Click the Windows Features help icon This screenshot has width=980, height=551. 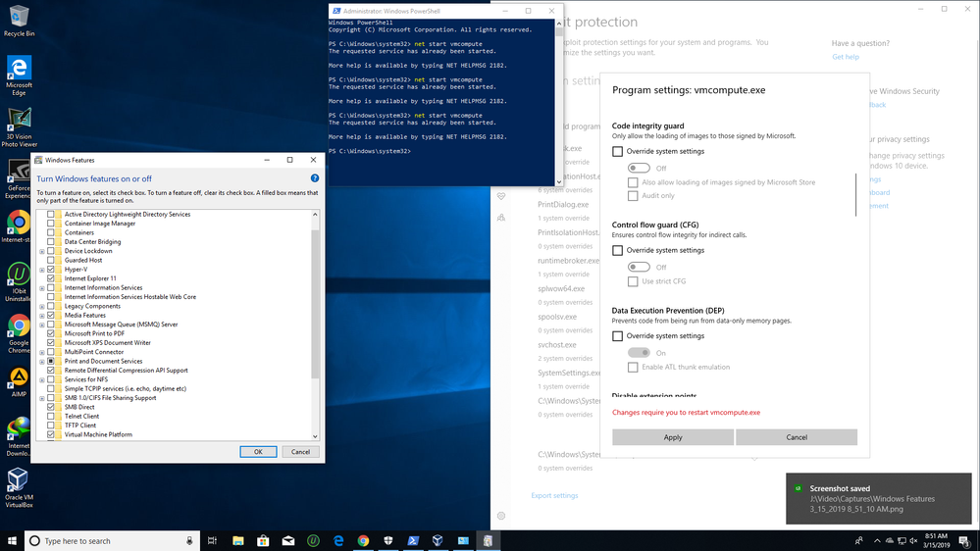(x=315, y=178)
